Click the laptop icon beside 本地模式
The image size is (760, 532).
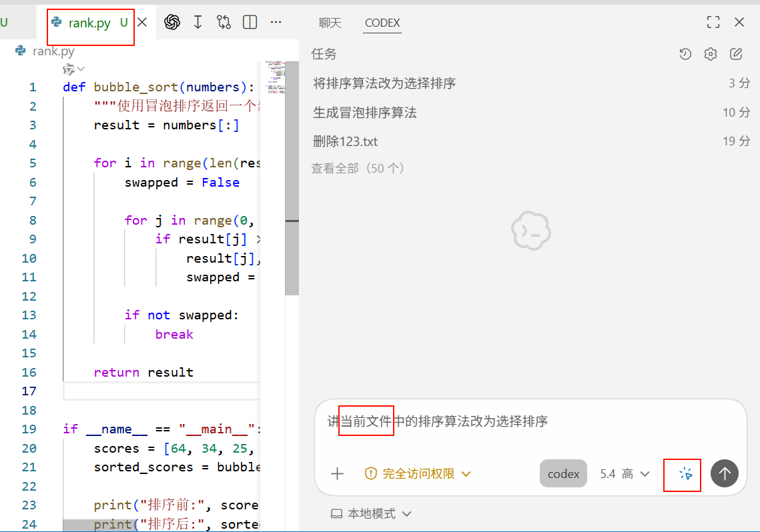(336, 513)
